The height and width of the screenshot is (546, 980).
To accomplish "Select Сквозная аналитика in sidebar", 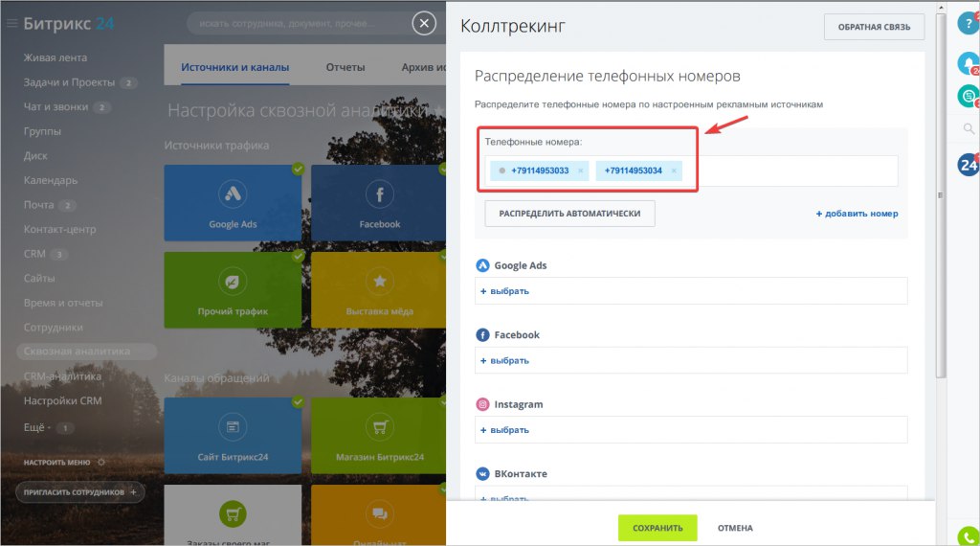I will [86, 352].
